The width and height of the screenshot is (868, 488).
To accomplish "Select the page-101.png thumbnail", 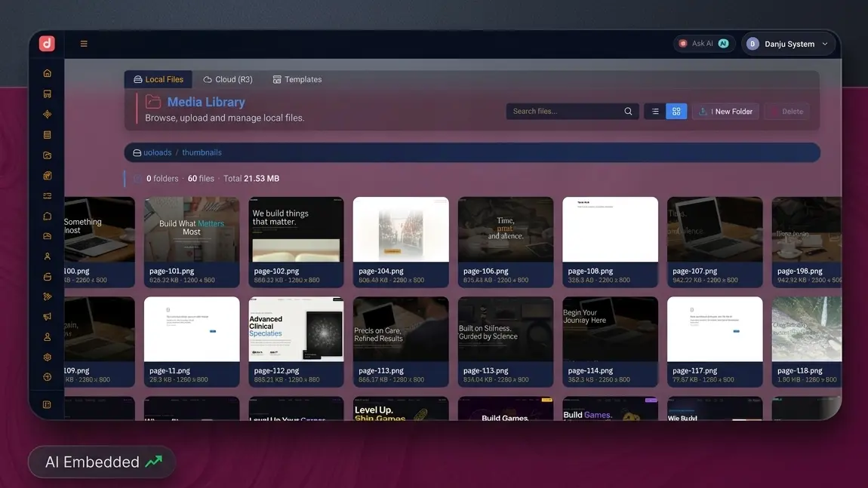I will pos(192,242).
